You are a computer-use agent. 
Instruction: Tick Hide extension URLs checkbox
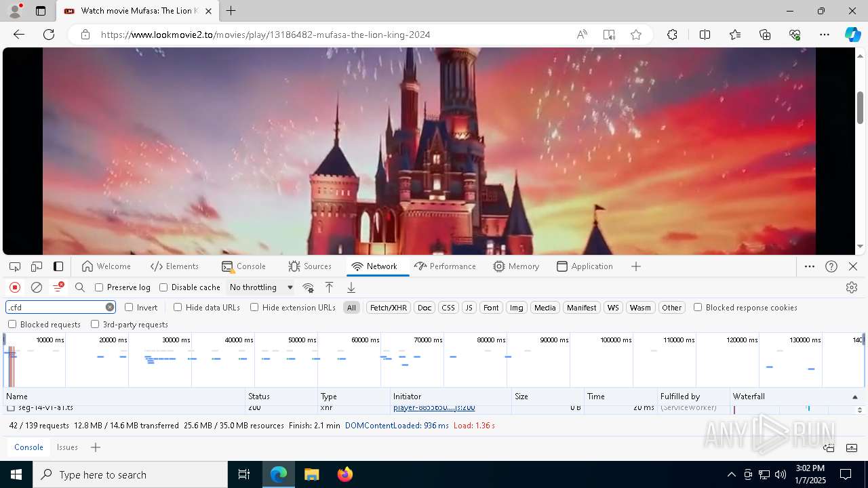pos(254,307)
